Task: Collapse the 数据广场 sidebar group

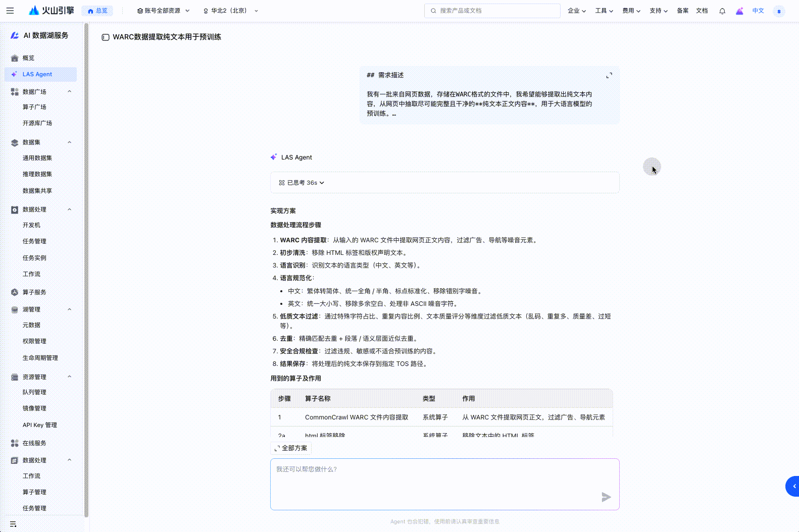Action: (x=69, y=91)
